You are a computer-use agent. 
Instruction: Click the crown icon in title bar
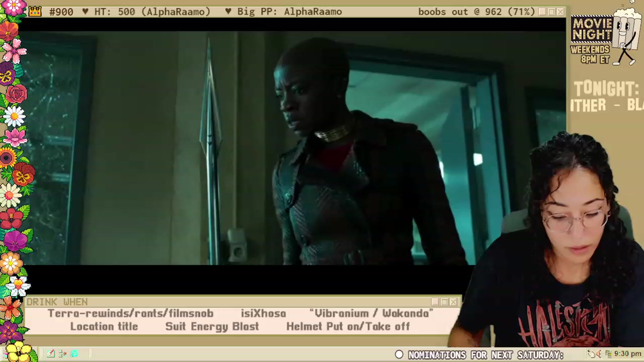(35, 12)
